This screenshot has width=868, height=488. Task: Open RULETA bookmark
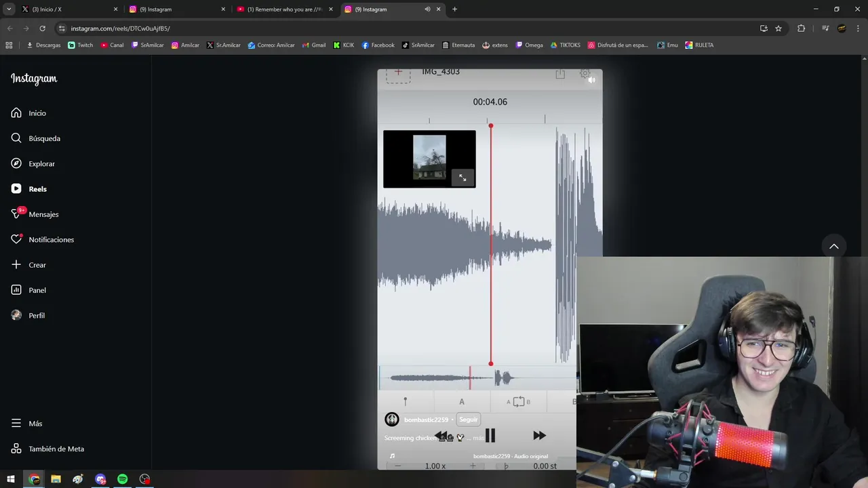[x=699, y=45]
